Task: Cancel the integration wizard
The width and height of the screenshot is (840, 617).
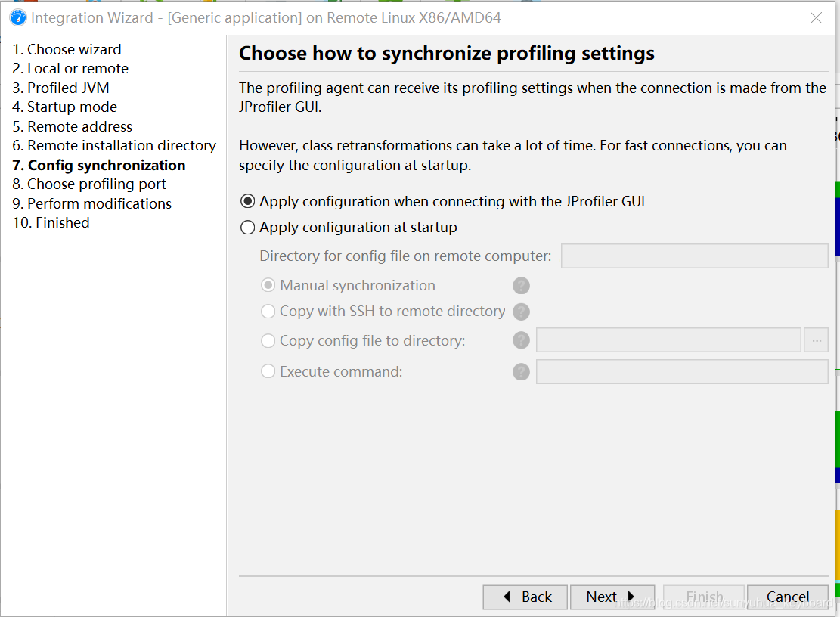Action: [x=787, y=597]
